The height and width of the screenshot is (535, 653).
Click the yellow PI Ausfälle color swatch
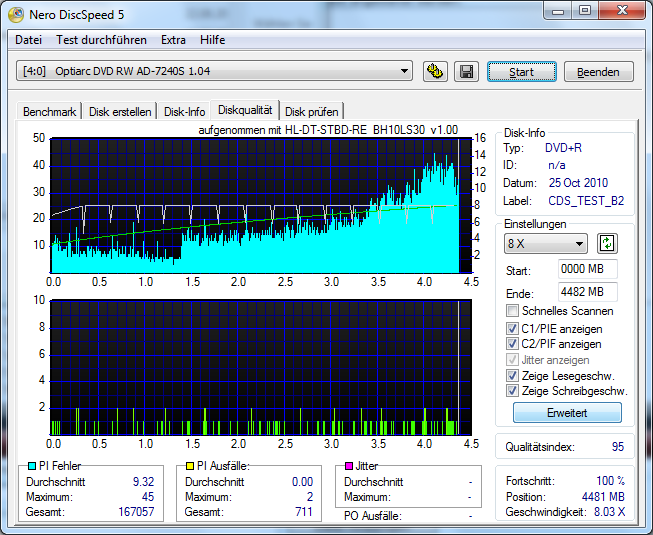(190, 466)
